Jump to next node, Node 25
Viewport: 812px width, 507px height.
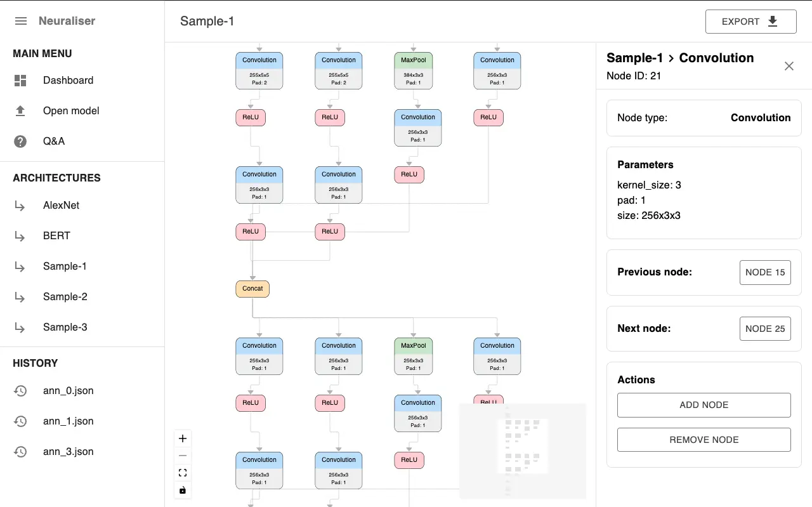765,329
